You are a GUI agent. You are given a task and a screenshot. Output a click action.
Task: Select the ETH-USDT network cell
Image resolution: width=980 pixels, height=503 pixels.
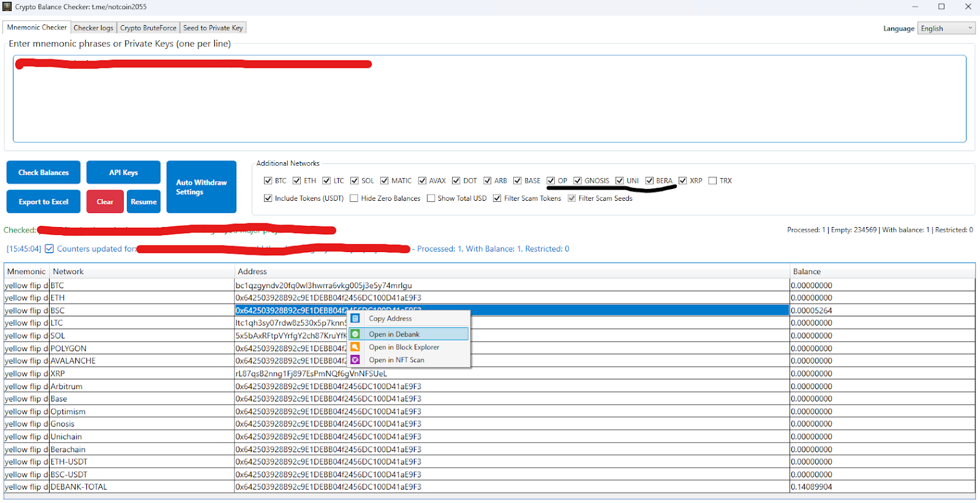click(x=141, y=461)
